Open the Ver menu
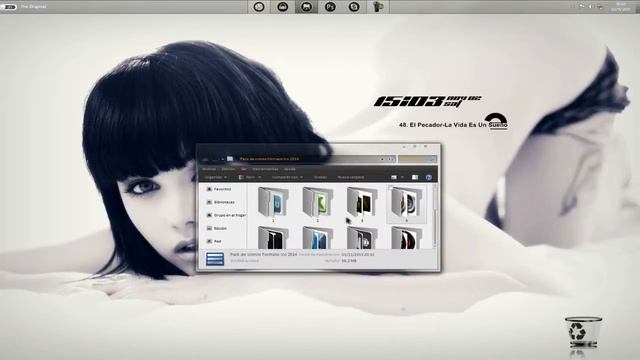This screenshot has height=360, width=640. tap(244, 169)
